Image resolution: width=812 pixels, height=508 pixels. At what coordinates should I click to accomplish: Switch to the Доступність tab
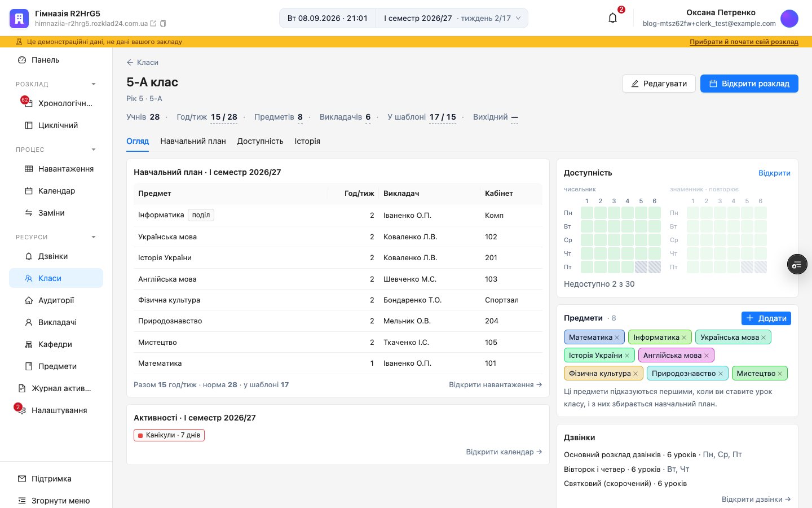[260, 141]
